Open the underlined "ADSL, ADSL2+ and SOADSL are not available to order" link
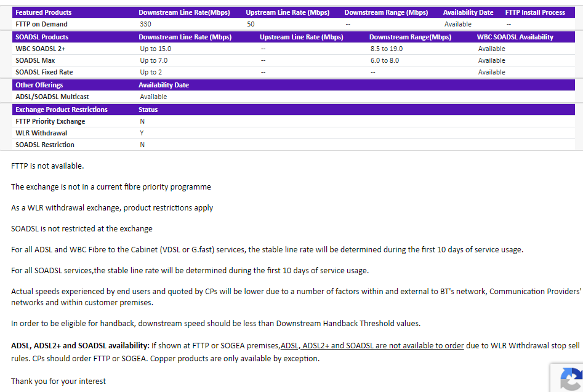This screenshot has width=583, height=392. 372,345
